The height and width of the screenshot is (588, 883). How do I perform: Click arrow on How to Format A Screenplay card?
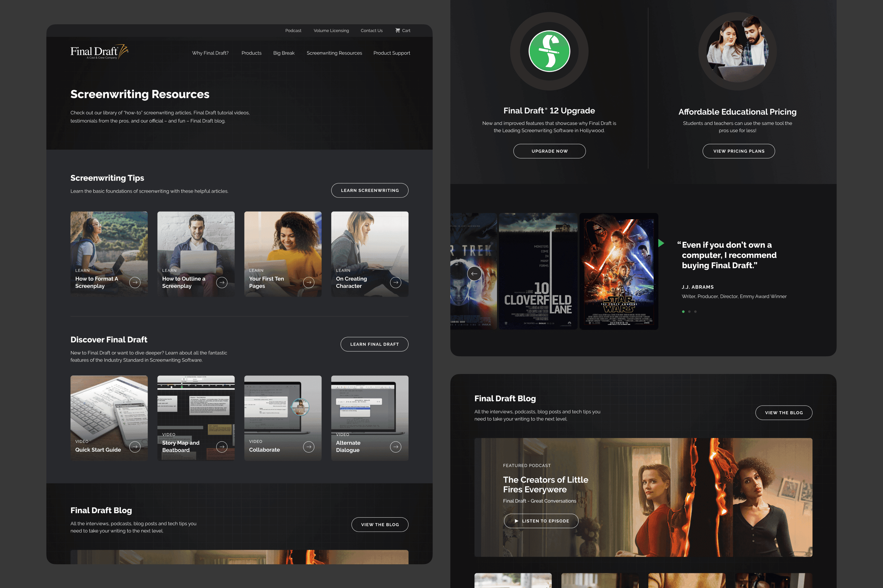click(135, 282)
